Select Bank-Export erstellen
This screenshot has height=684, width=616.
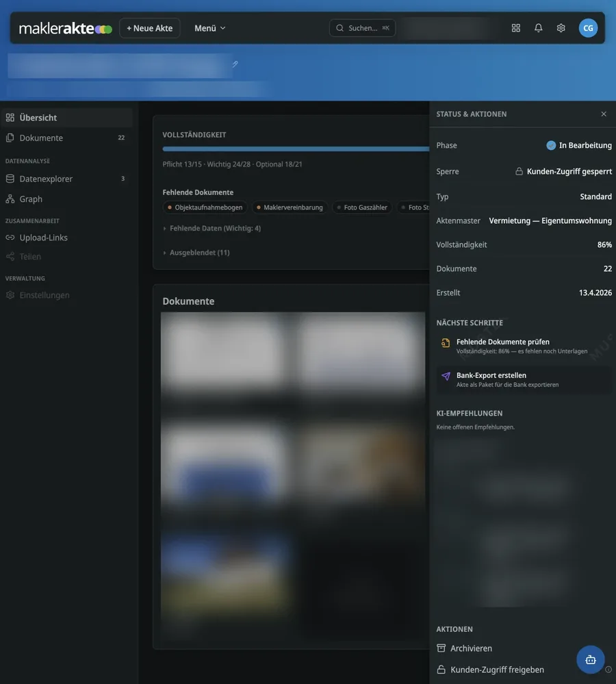coord(524,379)
